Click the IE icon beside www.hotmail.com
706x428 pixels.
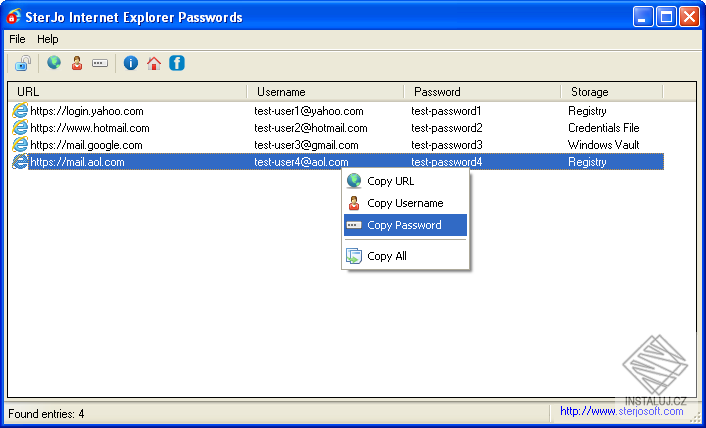[20, 128]
